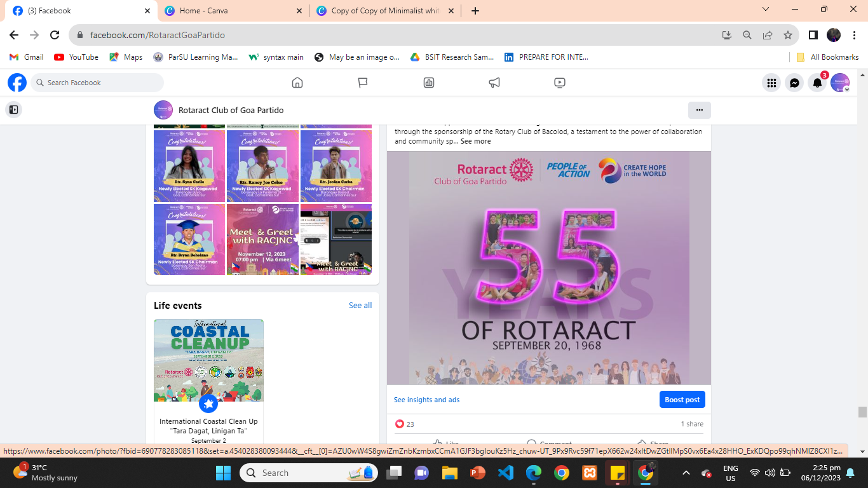Open the Pages flag icon

click(x=363, y=83)
